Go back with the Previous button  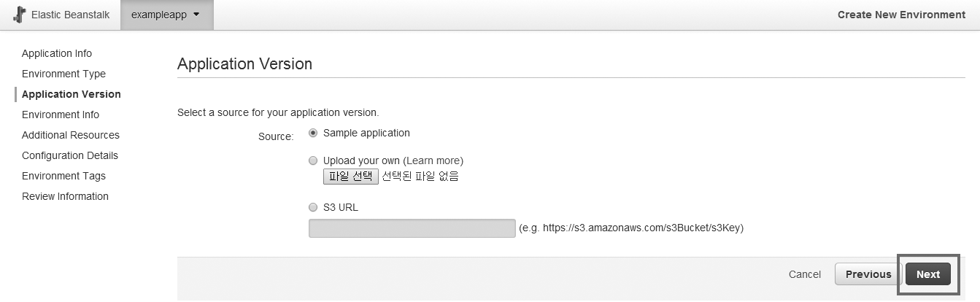click(x=868, y=274)
